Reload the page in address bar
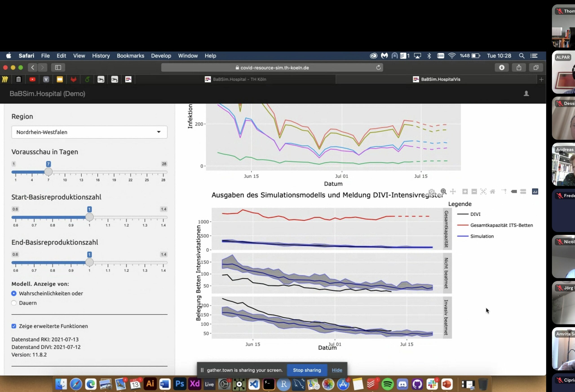This screenshot has width=575, height=392. (378, 68)
